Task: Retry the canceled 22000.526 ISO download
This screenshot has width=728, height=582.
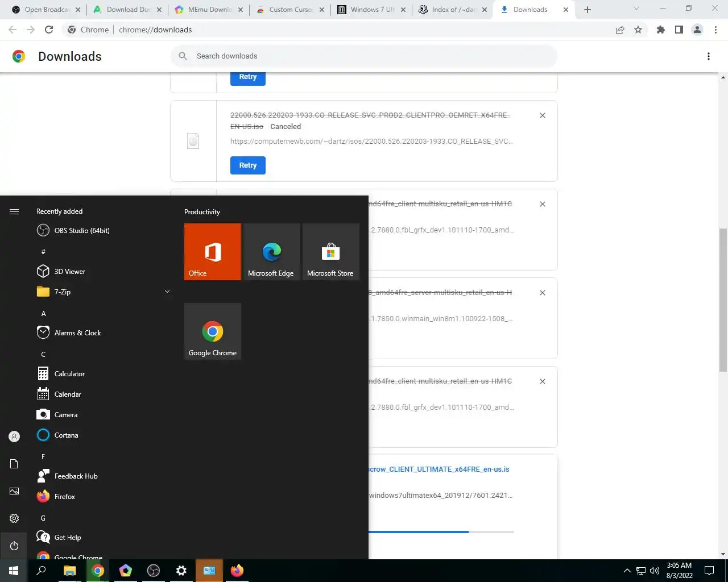Action: point(248,165)
